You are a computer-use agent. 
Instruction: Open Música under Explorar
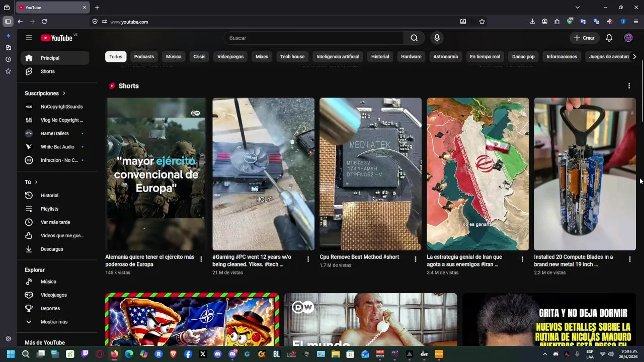point(55,282)
